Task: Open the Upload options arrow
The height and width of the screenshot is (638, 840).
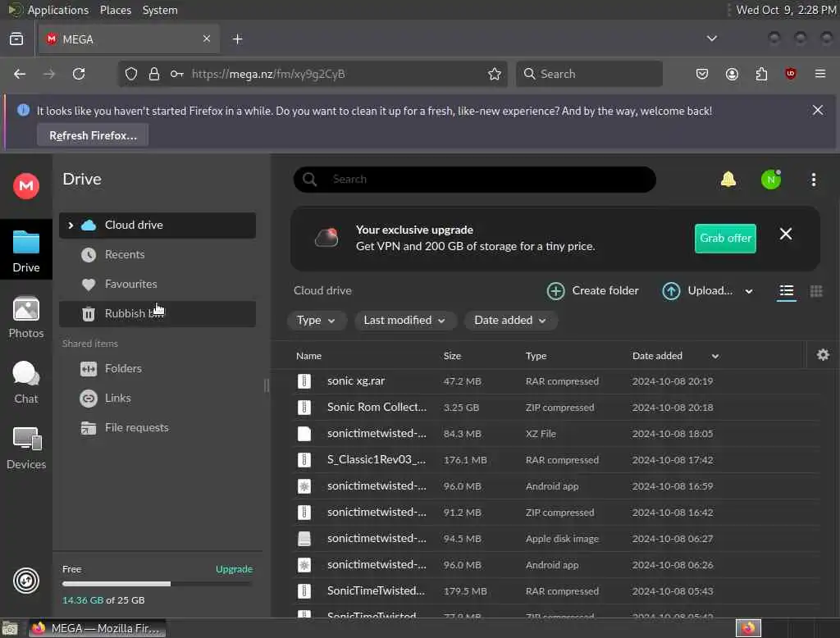Action: (x=749, y=291)
